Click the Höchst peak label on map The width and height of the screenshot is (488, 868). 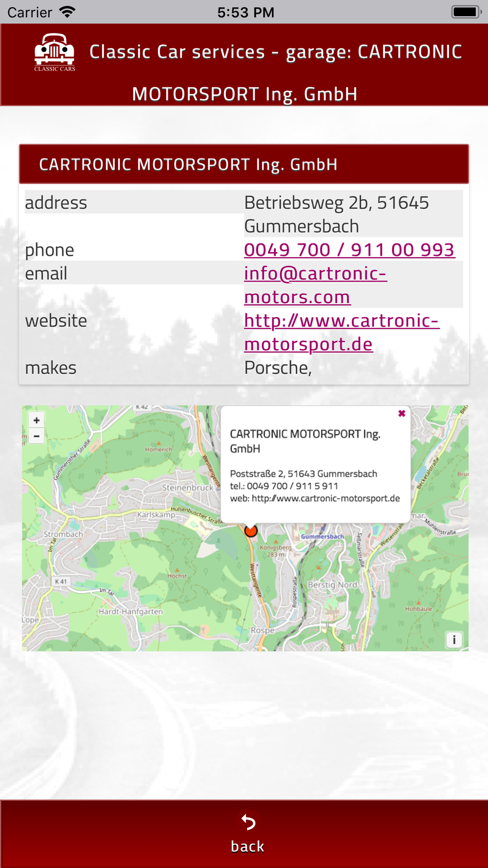[x=177, y=576]
